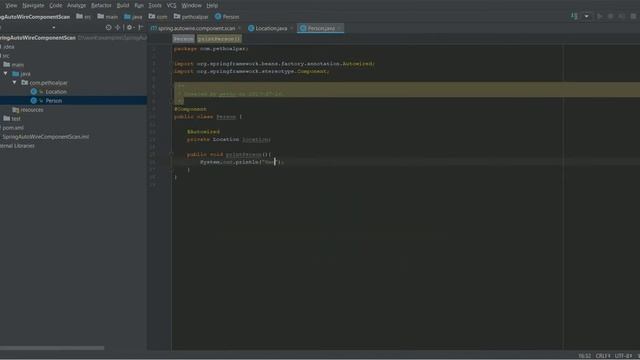Image resolution: width=640 pixels, height=360 pixels.
Task: Click the Hide project panel icon
Action: [141, 27]
